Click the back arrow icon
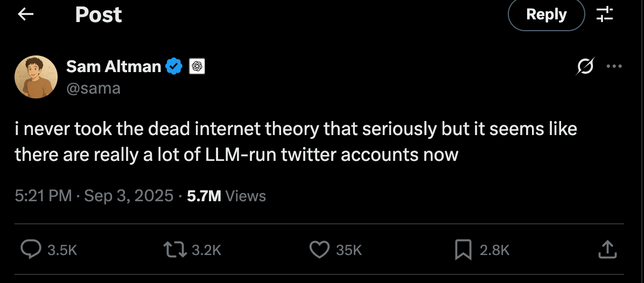 (x=26, y=15)
